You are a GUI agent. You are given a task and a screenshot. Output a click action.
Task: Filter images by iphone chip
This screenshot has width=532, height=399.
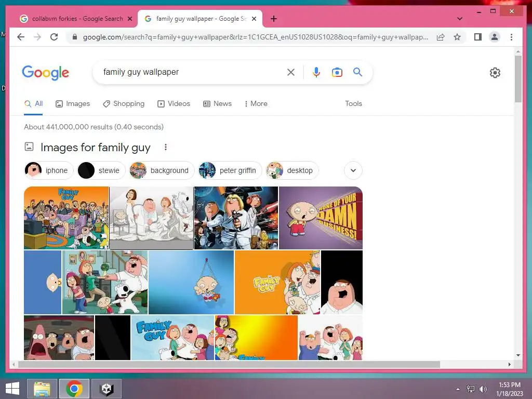tap(48, 170)
